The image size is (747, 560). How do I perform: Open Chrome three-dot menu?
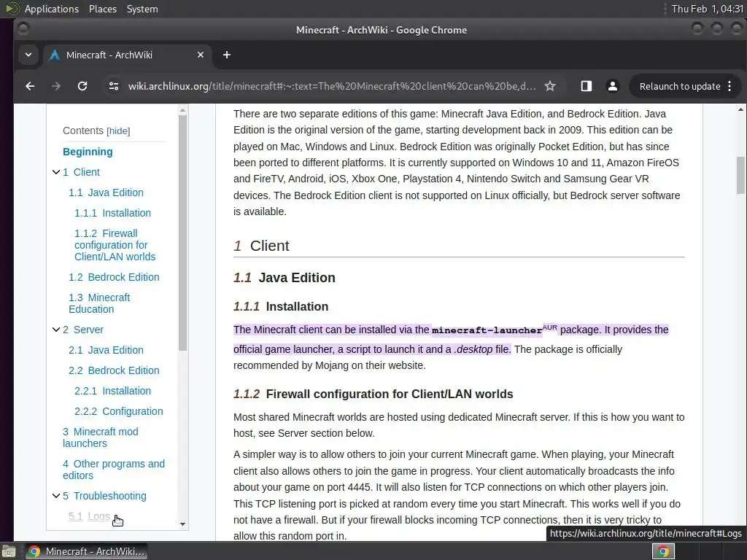coord(729,86)
